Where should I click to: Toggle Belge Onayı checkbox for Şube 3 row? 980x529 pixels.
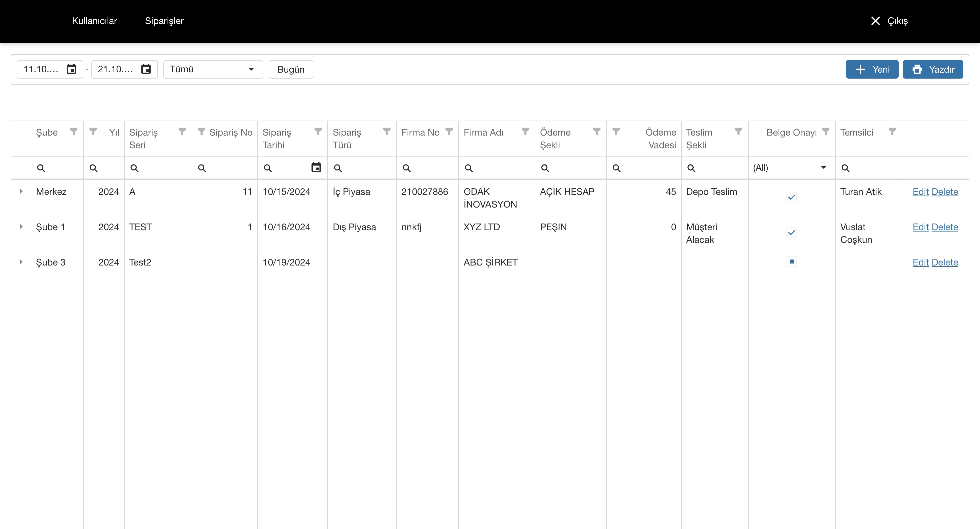[x=791, y=262]
